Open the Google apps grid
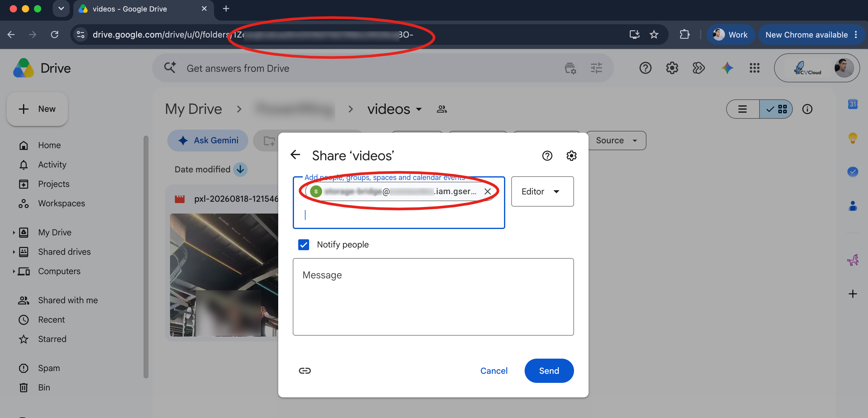This screenshot has width=868, height=418. (754, 68)
